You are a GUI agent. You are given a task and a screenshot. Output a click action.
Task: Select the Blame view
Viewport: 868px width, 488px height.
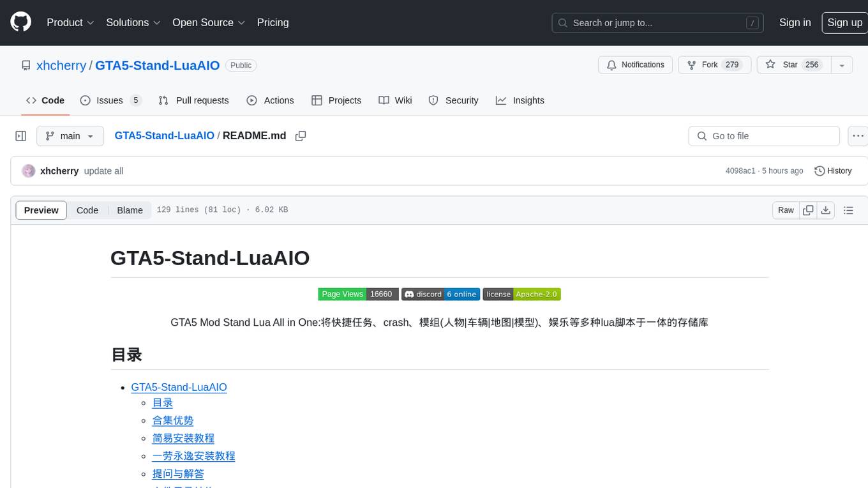point(130,210)
